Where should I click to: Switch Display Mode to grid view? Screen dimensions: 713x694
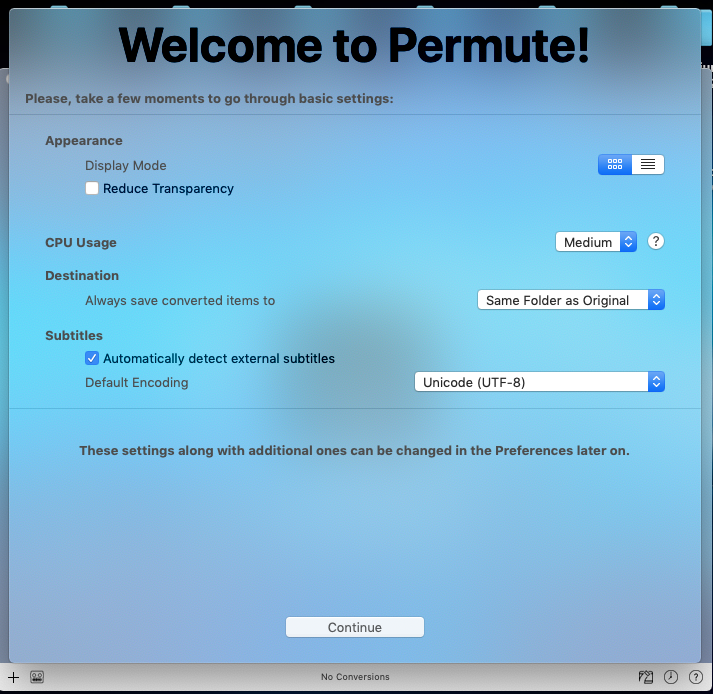[614, 164]
